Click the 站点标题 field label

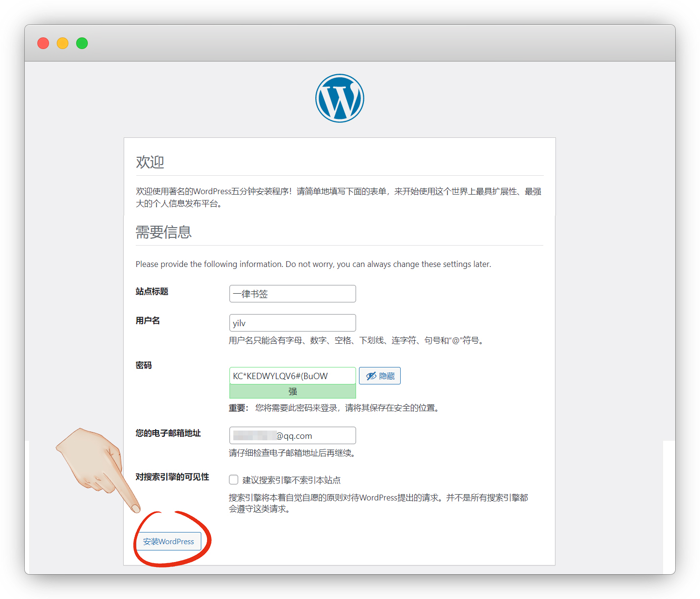point(152,291)
